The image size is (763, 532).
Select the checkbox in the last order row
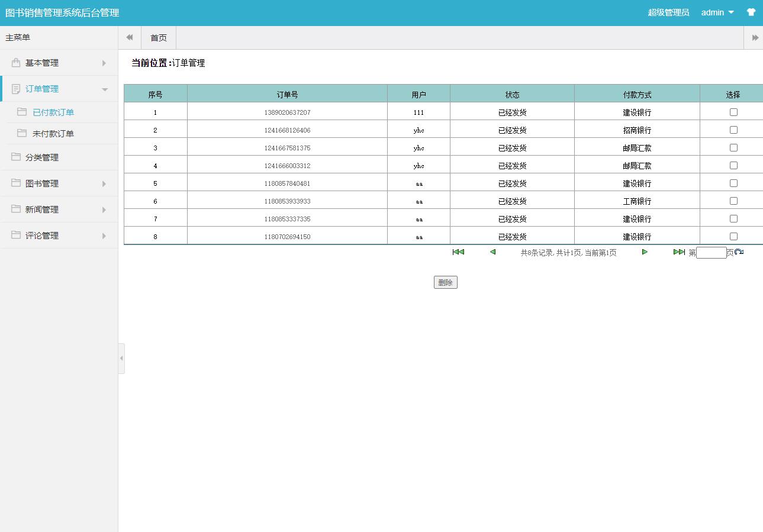733,236
